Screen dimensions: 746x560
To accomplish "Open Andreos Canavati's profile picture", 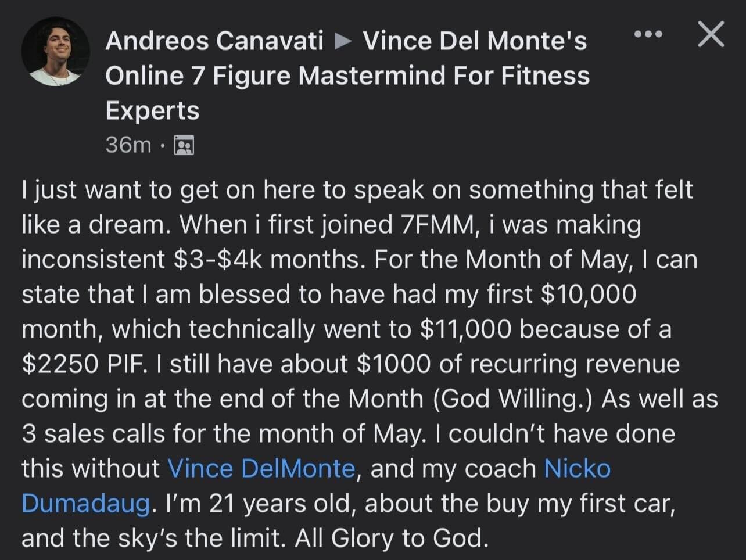I will [55, 52].
